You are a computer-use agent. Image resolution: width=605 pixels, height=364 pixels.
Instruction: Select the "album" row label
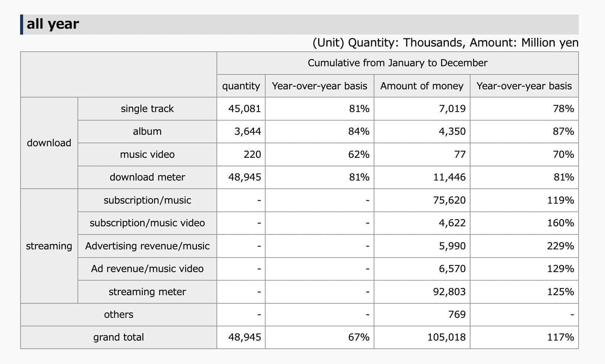[147, 131]
